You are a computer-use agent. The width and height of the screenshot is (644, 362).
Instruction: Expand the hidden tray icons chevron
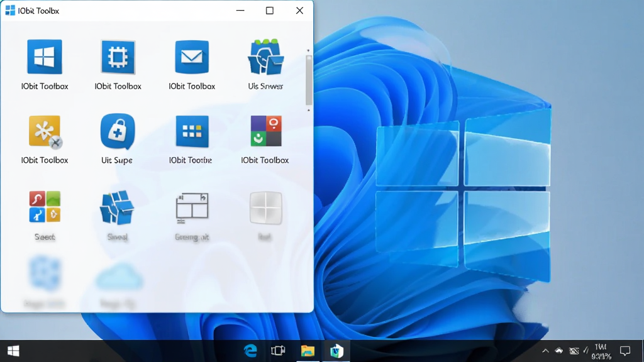(545, 351)
